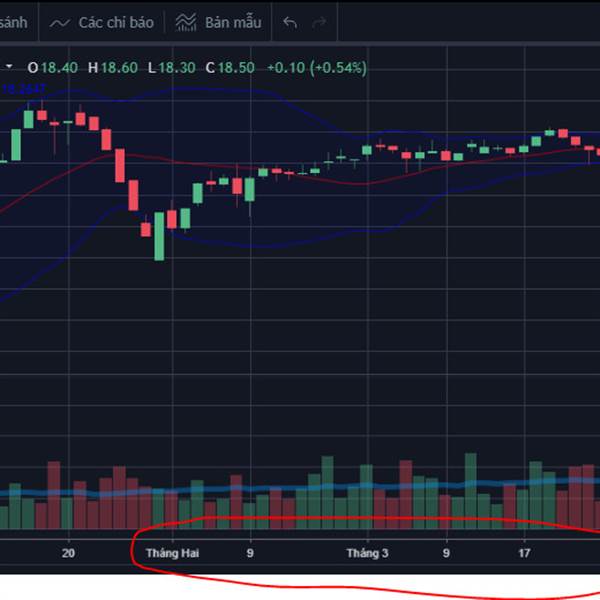Expand the symbol legend dropdown arrow
The width and height of the screenshot is (600, 600).
point(9,67)
